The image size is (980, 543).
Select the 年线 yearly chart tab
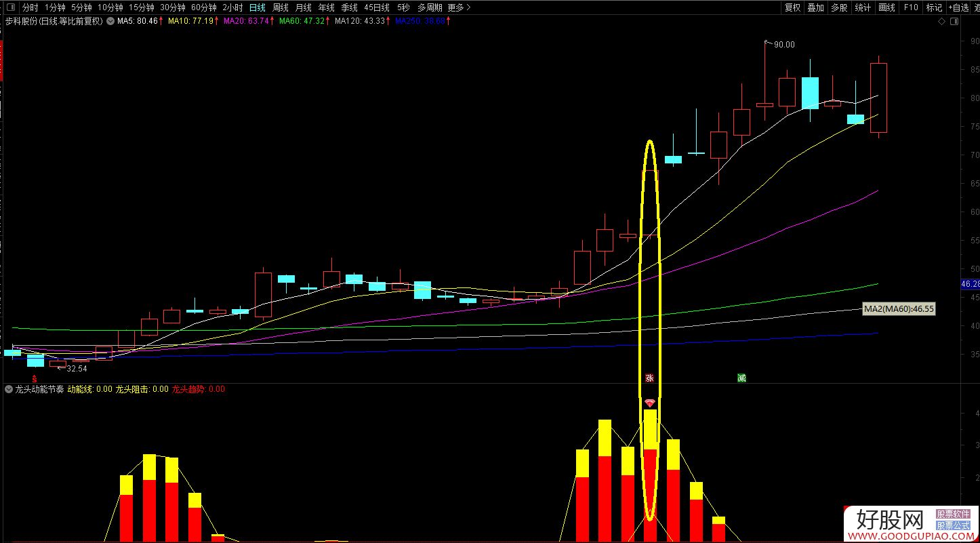[x=326, y=7]
